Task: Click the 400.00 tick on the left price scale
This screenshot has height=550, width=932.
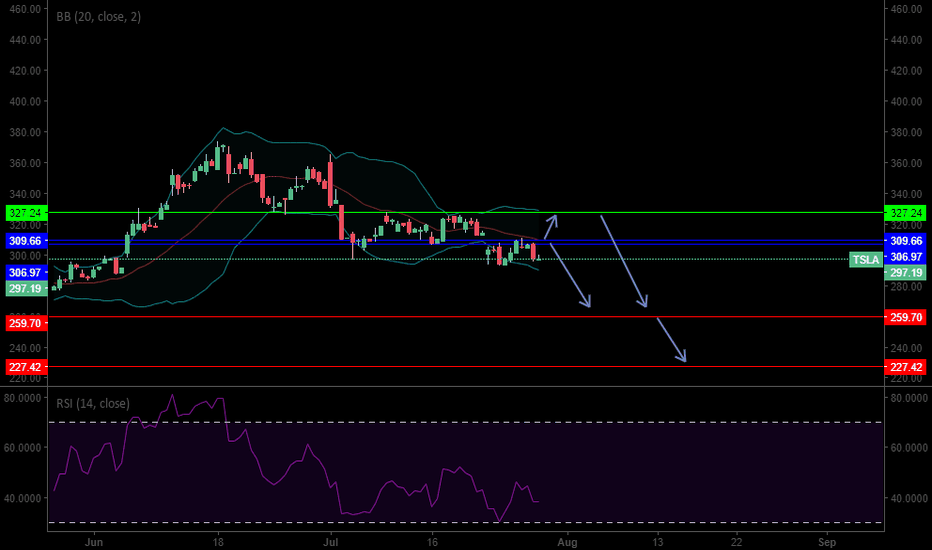Action: click(25, 102)
